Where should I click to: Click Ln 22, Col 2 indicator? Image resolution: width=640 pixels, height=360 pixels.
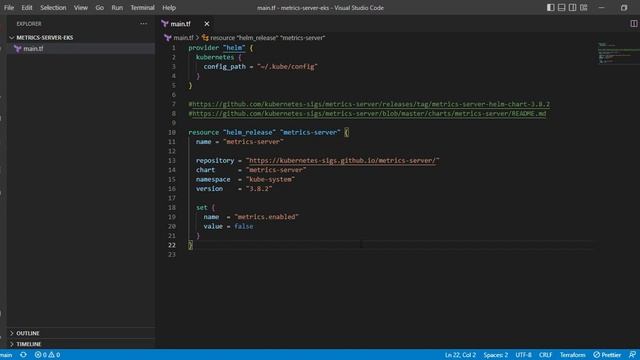[460, 355]
